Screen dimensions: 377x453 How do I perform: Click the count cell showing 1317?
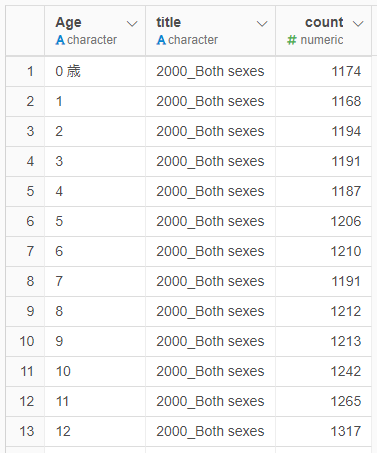click(324, 431)
